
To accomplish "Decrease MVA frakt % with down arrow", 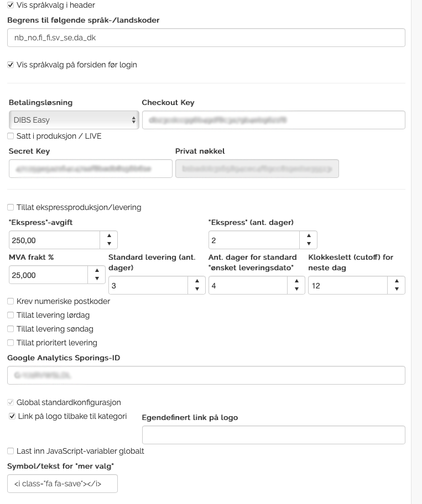I will point(97,279).
